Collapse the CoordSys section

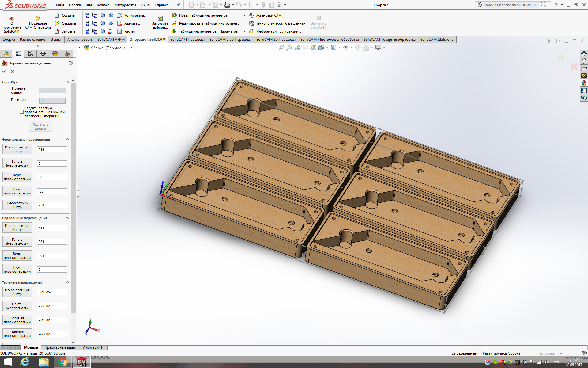pos(67,82)
